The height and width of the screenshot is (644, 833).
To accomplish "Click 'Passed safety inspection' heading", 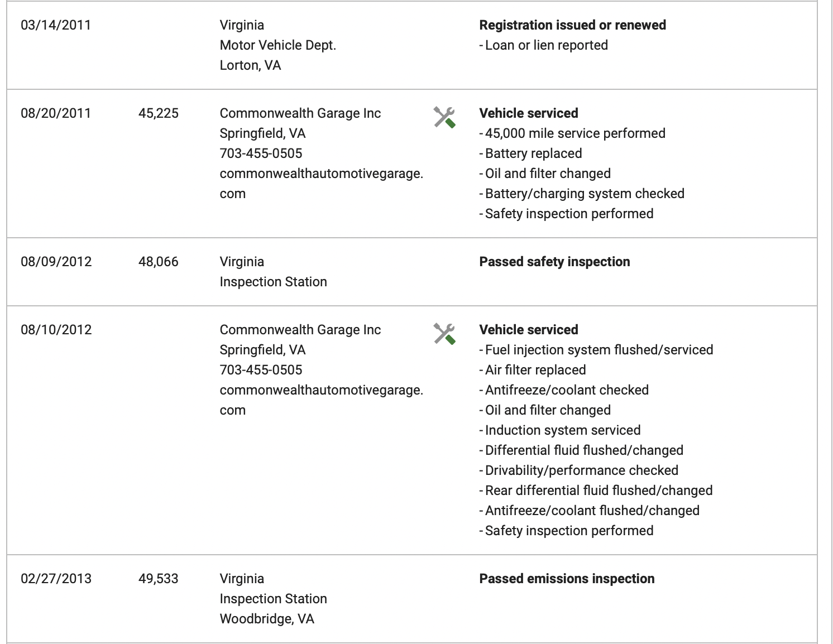I will [x=554, y=262].
